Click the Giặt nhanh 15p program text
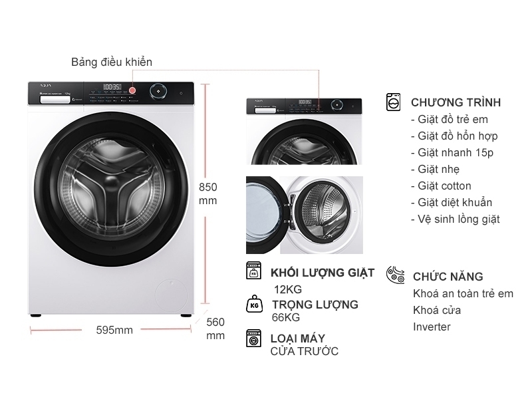The image size is (532, 399). tap(452, 153)
